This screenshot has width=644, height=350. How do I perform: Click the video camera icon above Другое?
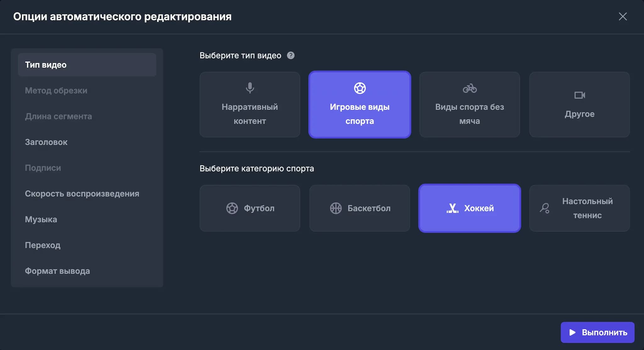tap(579, 95)
